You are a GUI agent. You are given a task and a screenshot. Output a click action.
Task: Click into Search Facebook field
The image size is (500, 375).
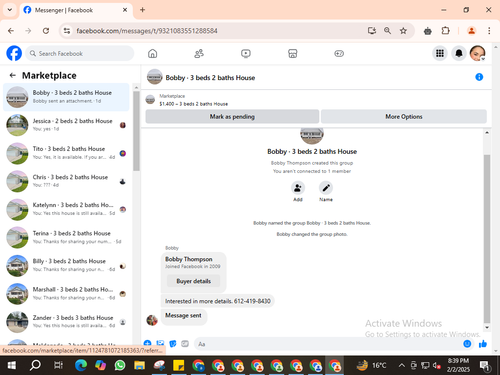79,53
